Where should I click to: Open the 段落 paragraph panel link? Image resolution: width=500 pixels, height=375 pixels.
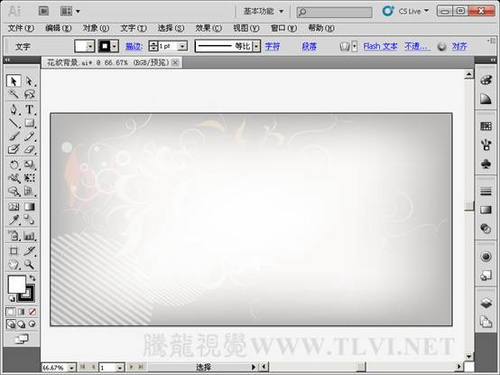pos(309,46)
